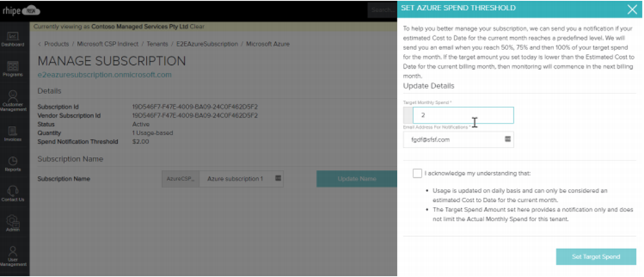Go to the Products breadcrumb
This screenshot has height=277, width=644.
tap(56, 44)
